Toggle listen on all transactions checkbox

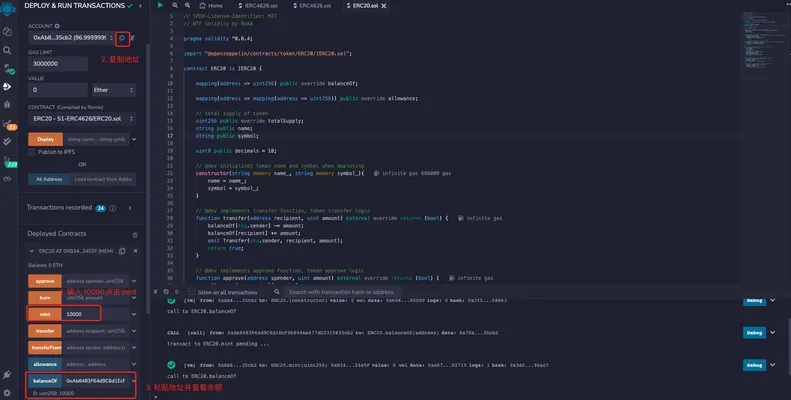coord(191,292)
